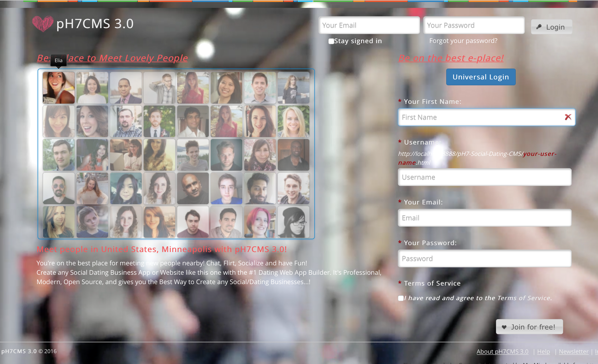Click the heart logo icon in header
Image resolution: width=598 pixels, height=364 pixels.
43,24
